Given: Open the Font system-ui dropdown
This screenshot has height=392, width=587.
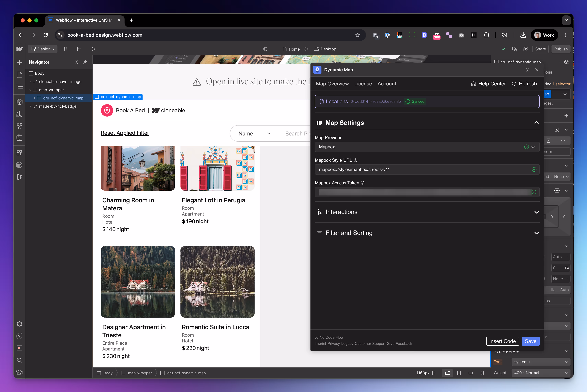Looking at the screenshot, I should pyautogui.click(x=541, y=362).
